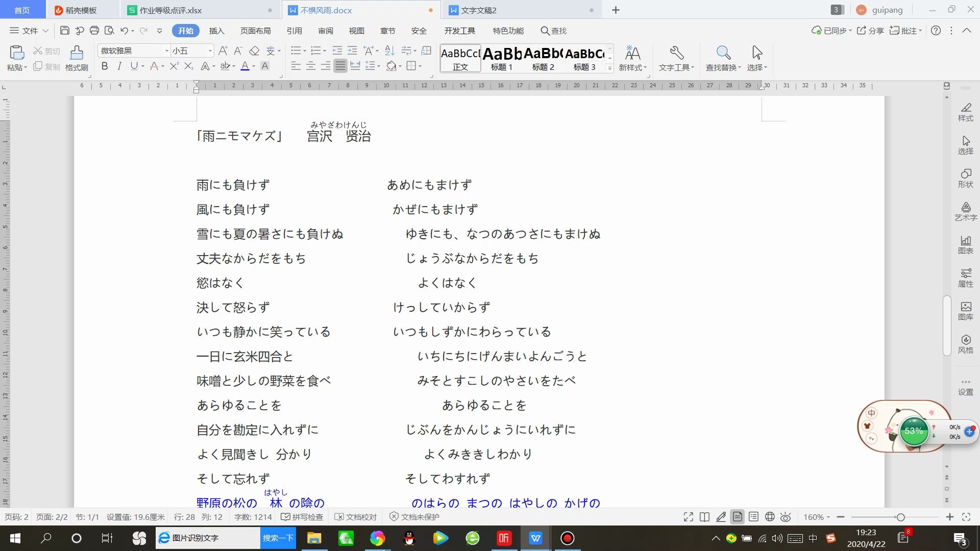
Task: Click the 查找替换 find and replace button
Action: click(723, 58)
